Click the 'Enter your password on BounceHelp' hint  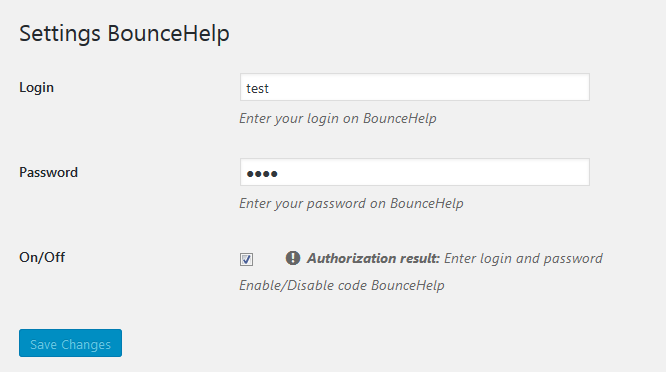pos(351,203)
